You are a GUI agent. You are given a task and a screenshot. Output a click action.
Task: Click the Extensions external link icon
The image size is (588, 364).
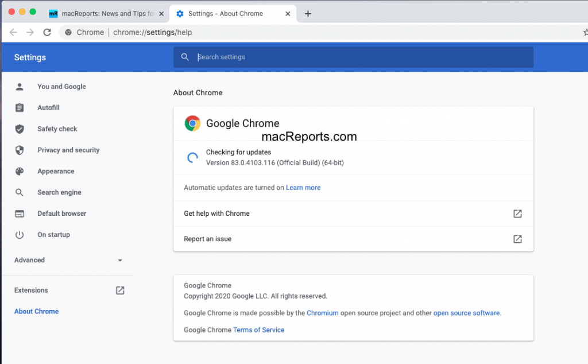tap(120, 290)
